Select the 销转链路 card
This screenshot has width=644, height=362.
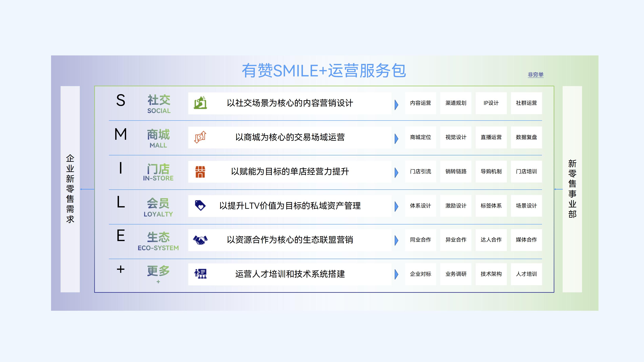tap(456, 172)
